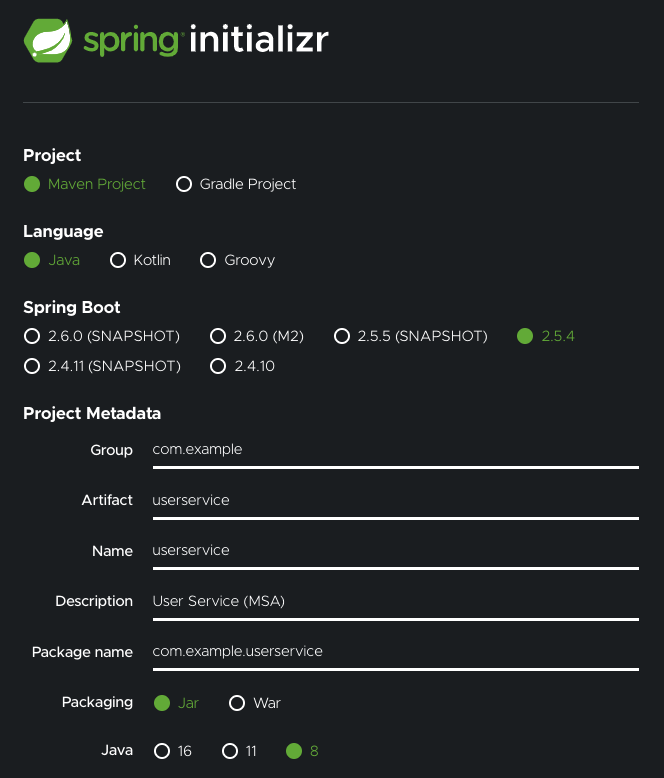The width and height of the screenshot is (664, 778).
Task: Edit the Description field
Action: coord(394,601)
